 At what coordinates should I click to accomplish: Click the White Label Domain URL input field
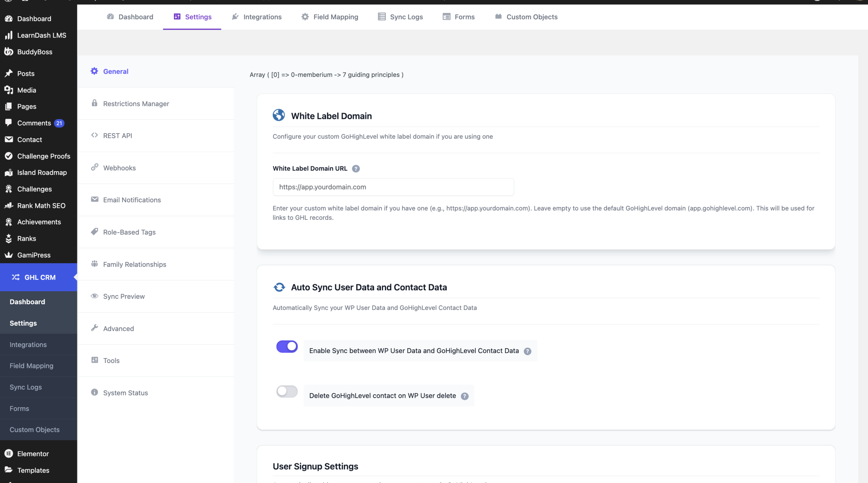pyautogui.click(x=393, y=187)
